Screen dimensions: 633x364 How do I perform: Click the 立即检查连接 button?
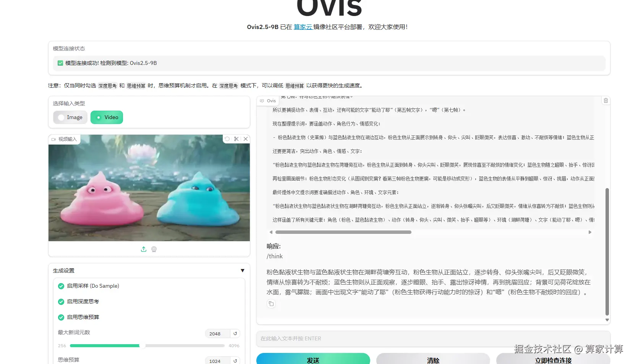pyautogui.click(x=553, y=360)
